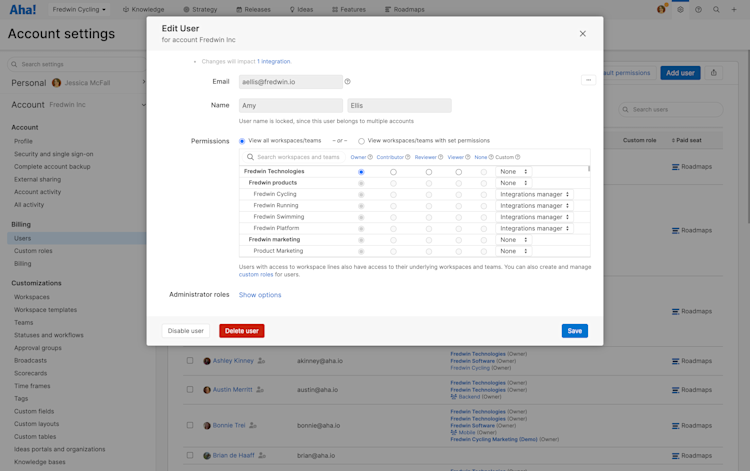Select Contributor radio for Fredwin Technologies

coord(393,172)
